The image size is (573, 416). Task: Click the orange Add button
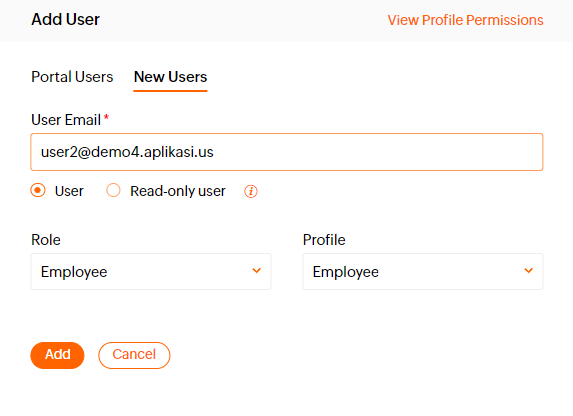click(57, 355)
